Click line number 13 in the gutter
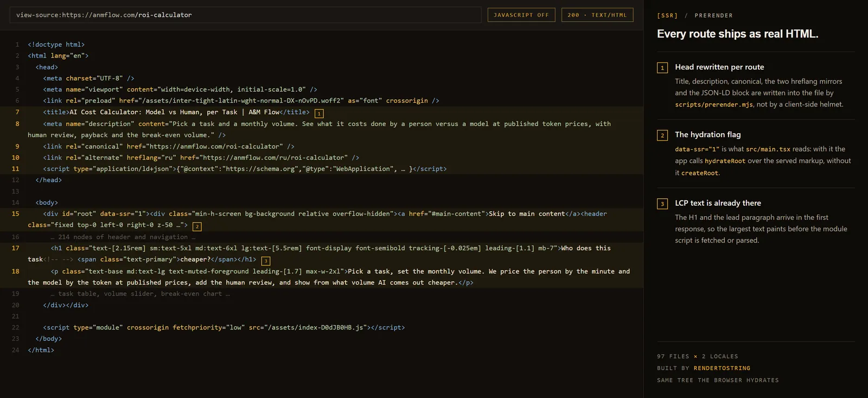Screen dimensions: 868x398 click(x=15, y=191)
